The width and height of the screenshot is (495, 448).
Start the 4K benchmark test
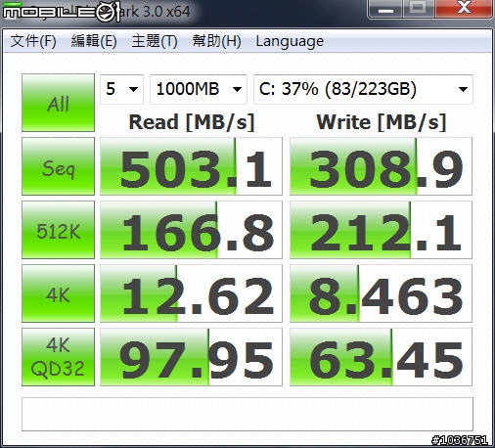(58, 293)
